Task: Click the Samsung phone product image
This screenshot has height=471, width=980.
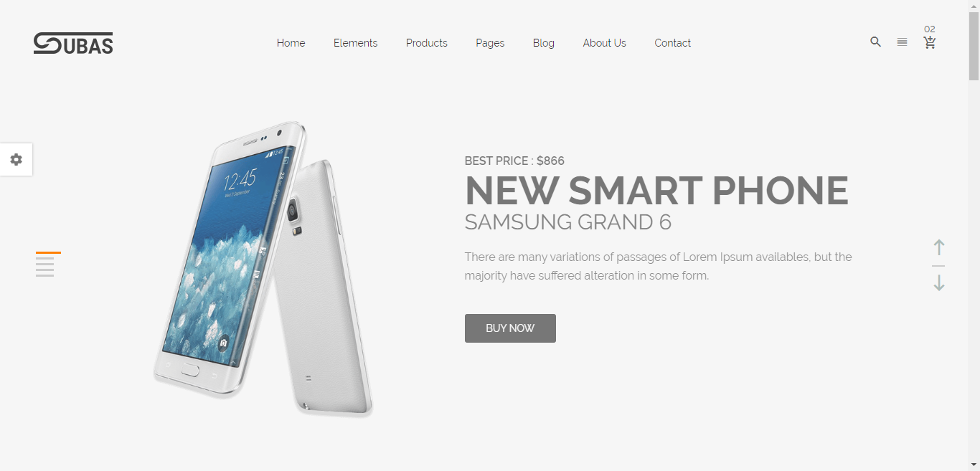Action: pos(263,269)
